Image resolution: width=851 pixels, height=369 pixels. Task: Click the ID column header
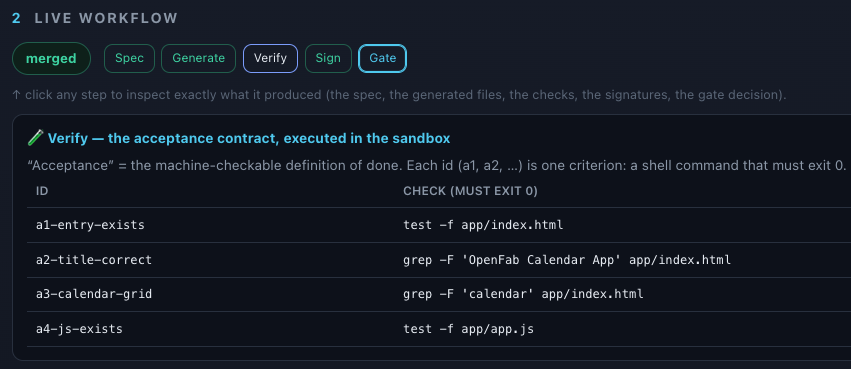coord(42,192)
